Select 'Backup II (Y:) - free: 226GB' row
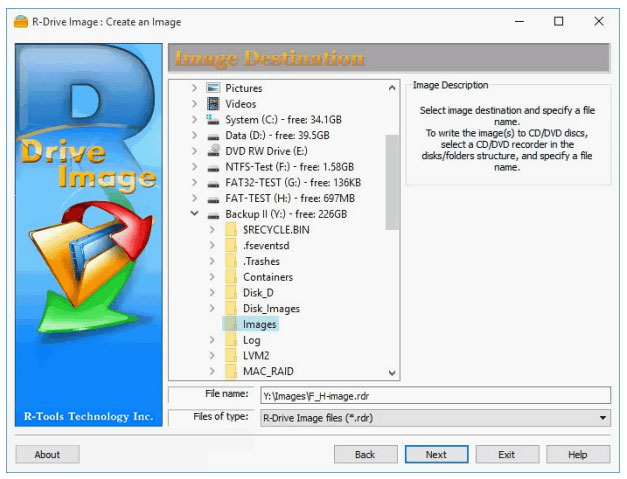 (286, 214)
